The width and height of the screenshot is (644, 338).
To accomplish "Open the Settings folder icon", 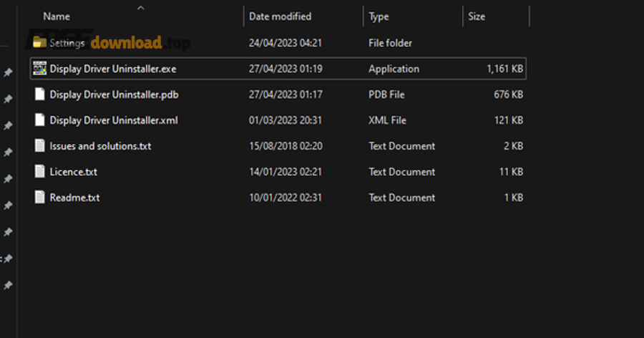I will [x=39, y=42].
